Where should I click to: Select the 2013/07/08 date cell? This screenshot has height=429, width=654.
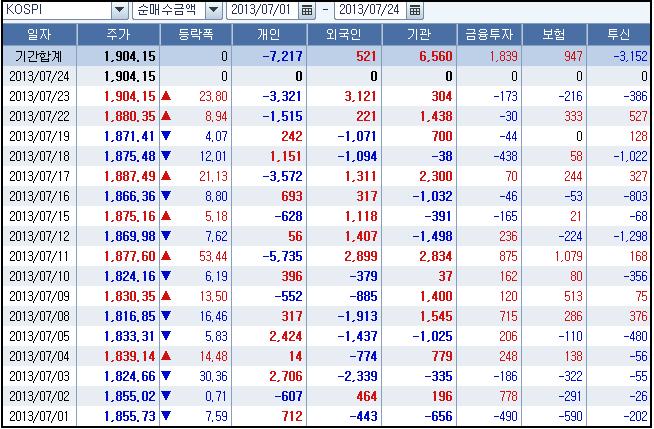point(40,316)
